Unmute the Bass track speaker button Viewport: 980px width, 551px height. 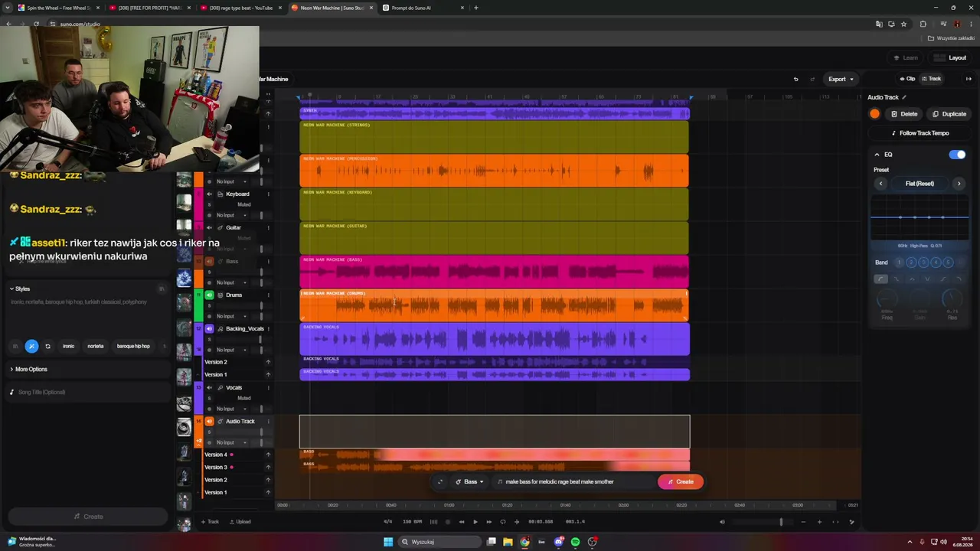209,261
